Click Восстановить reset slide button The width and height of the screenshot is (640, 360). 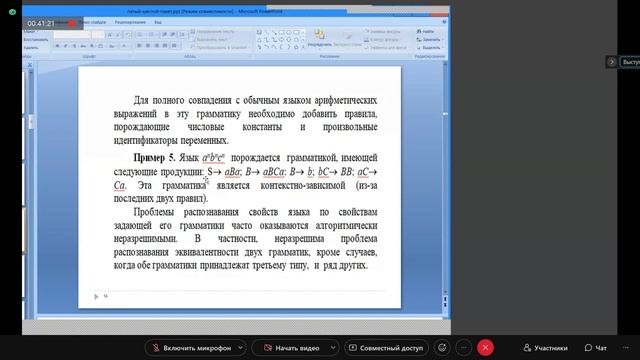[x=36, y=40]
